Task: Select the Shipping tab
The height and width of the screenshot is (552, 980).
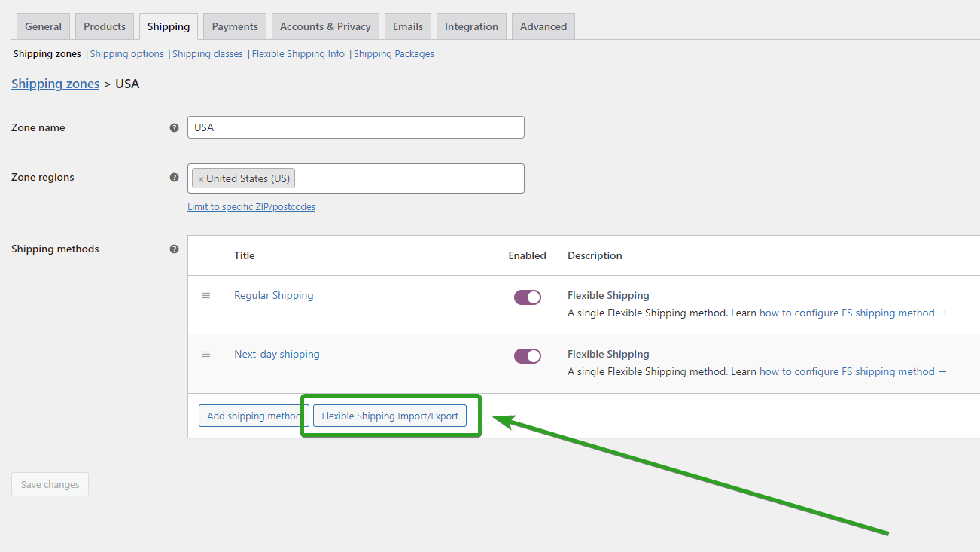Action: (169, 26)
